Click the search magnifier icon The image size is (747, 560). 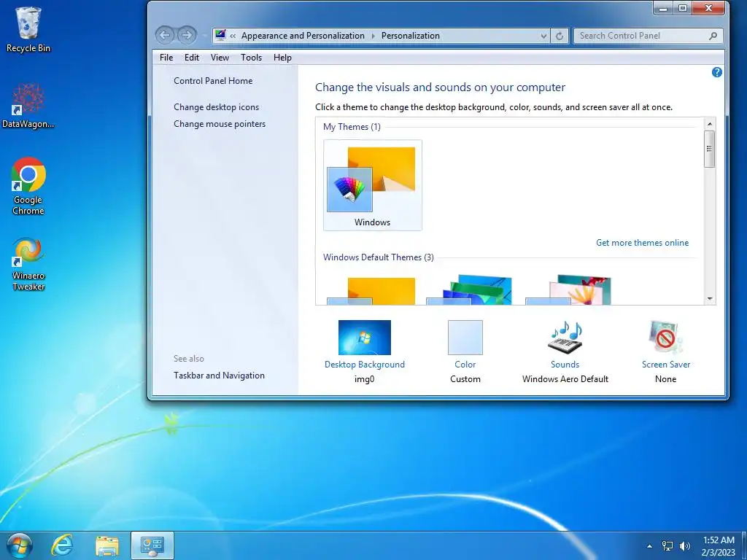(713, 36)
